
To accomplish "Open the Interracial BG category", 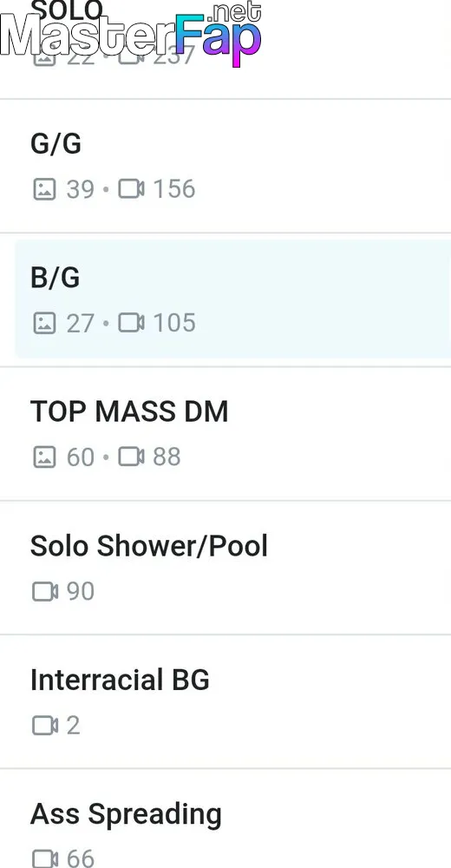I will coord(225,702).
